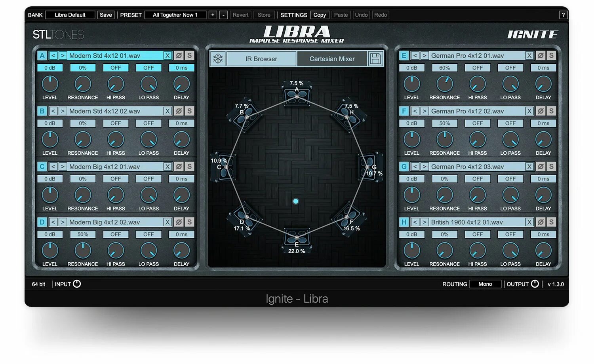Select slot H letter tab

(404, 222)
